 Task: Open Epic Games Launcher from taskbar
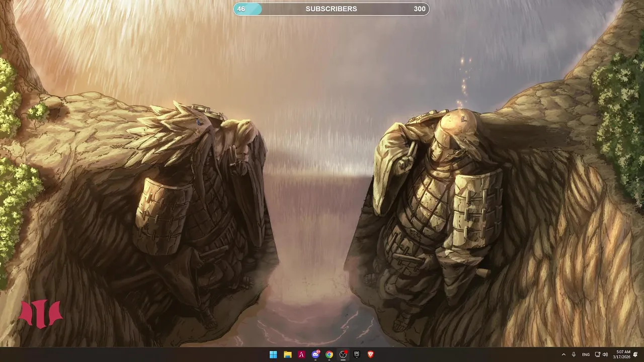pyautogui.click(x=357, y=354)
